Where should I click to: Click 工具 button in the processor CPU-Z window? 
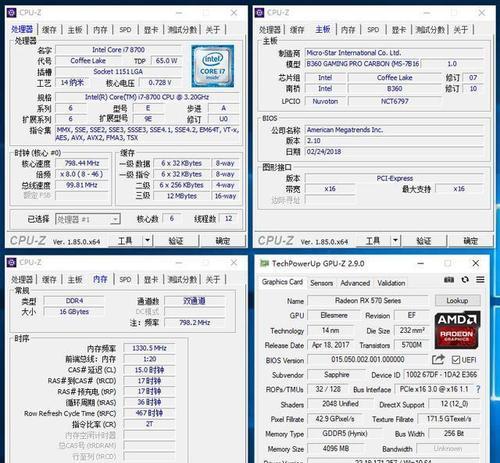point(125,240)
